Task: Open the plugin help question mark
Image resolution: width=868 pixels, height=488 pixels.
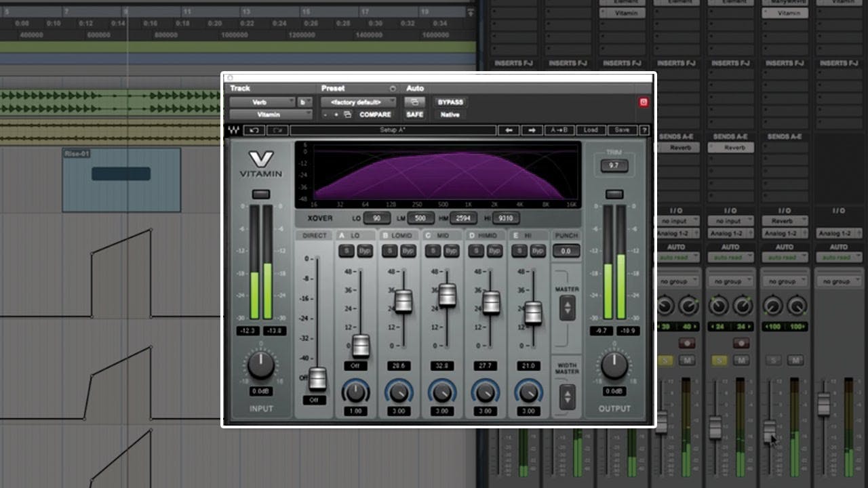Action: pos(644,130)
